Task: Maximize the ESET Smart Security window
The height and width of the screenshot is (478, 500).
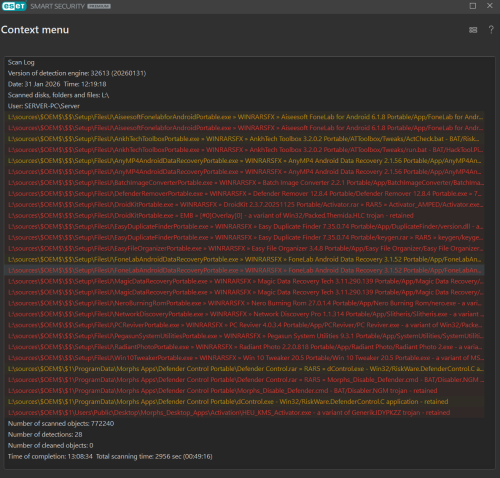Action: (x=473, y=6)
